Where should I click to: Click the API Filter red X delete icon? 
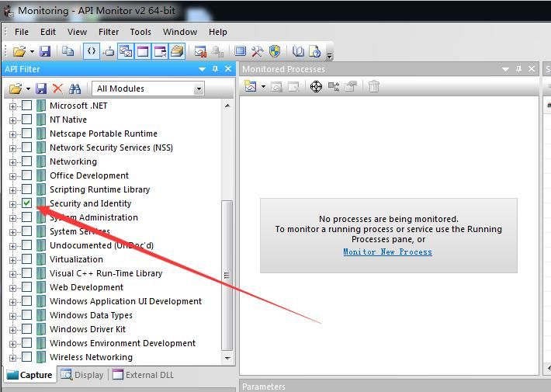[x=57, y=88]
